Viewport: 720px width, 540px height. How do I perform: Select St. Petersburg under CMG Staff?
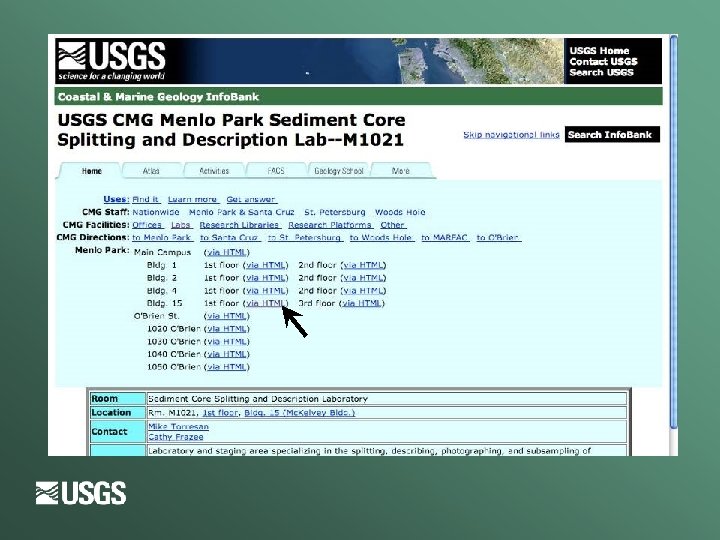coord(335,212)
